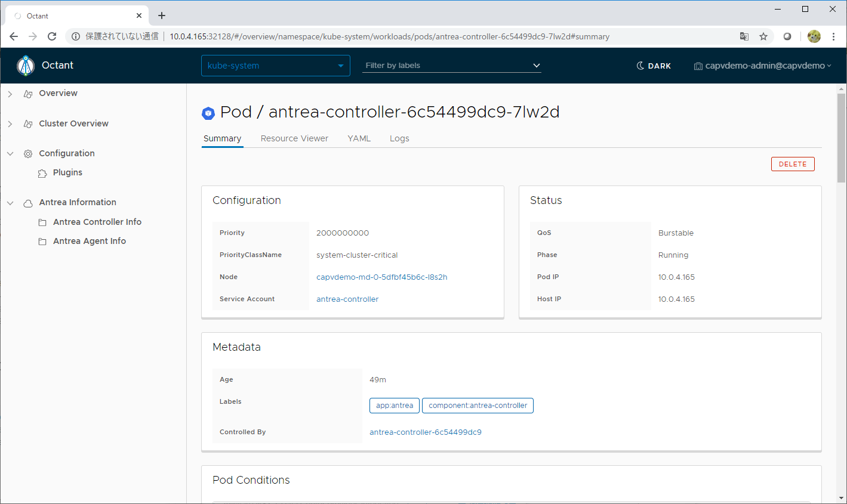The image size is (847, 504).
Task: Collapse the Configuration navigation section
Action: pos(10,154)
